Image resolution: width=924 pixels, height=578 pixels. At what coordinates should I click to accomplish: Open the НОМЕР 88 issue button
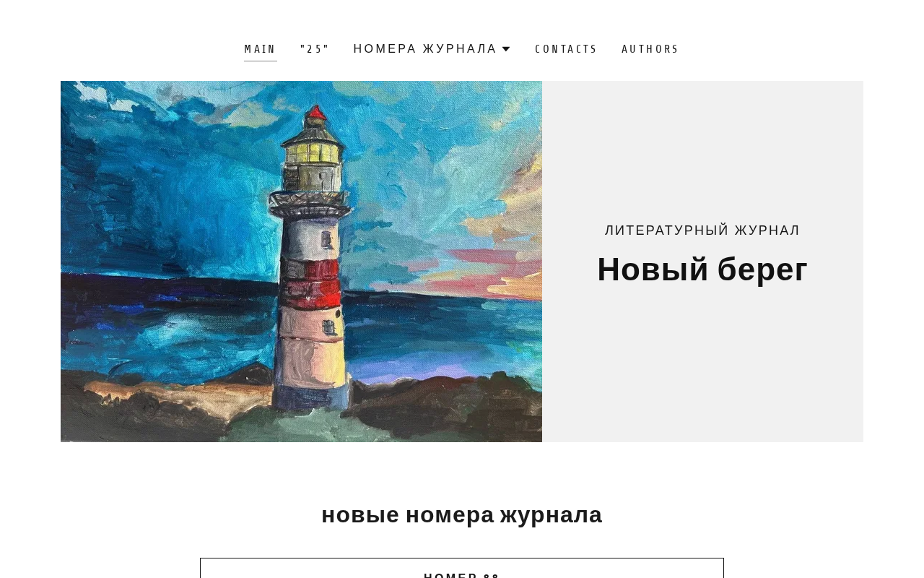[x=462, y=568]
